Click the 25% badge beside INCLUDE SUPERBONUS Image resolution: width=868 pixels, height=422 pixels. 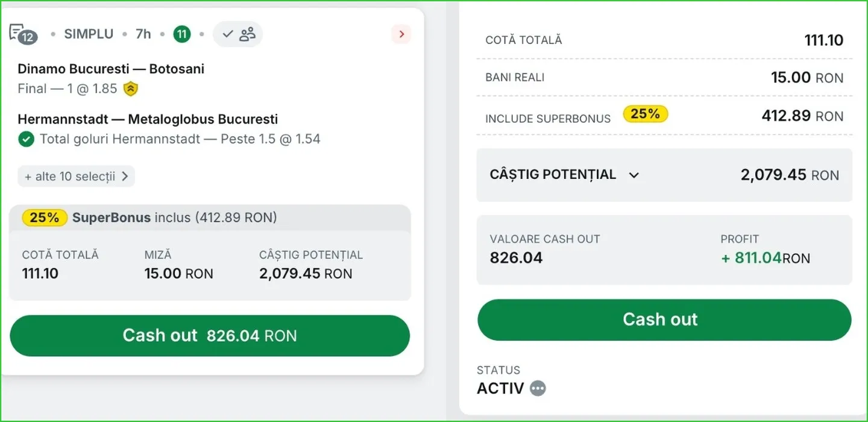(646, 114)
